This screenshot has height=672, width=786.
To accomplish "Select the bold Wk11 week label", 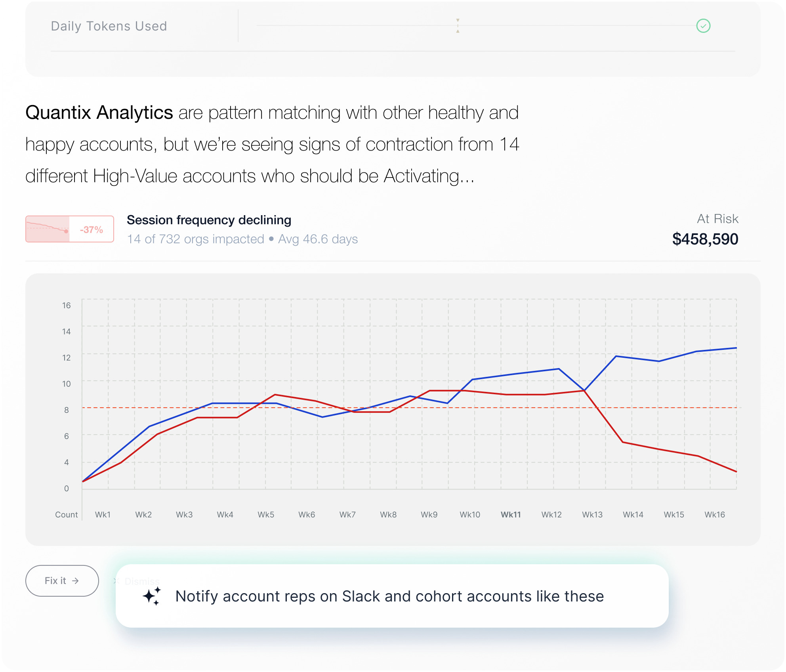I will tap(511, 515).
